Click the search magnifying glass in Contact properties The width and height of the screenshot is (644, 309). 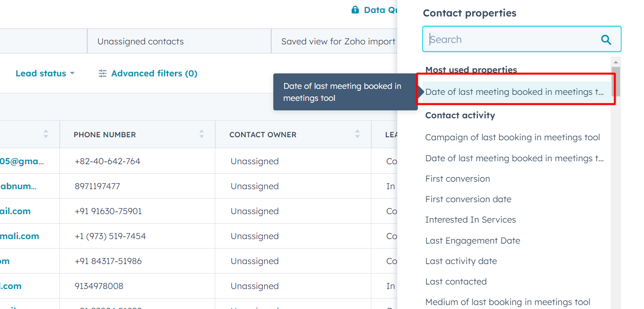[x=606, y=39]
